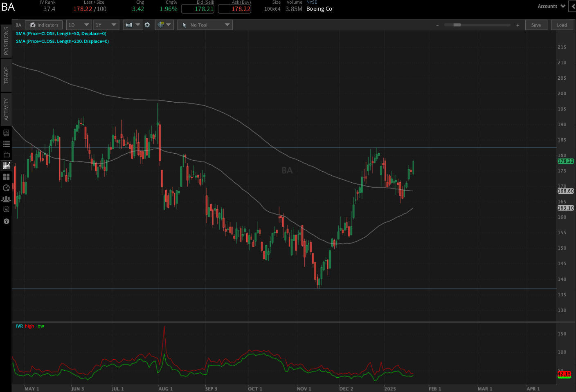
Task: Open the watchlist icon in left sidebar
Action: pyautogui.click(x=6, y=144)
